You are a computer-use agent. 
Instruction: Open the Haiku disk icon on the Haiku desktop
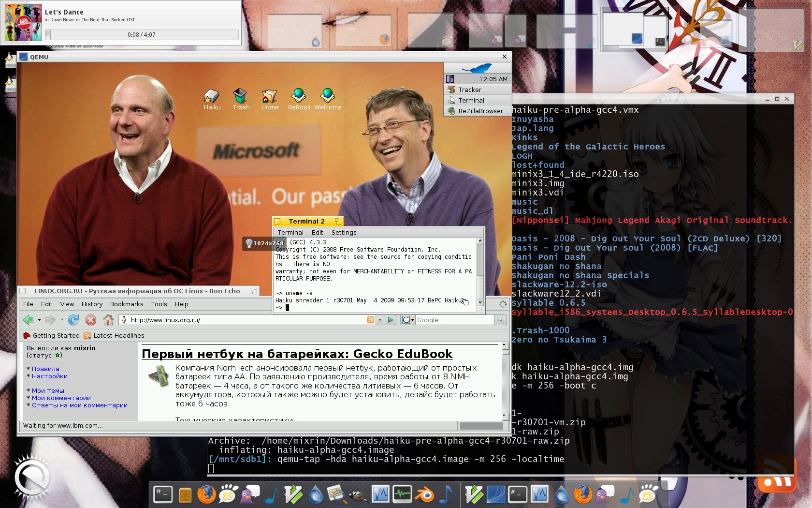point(212,96)
